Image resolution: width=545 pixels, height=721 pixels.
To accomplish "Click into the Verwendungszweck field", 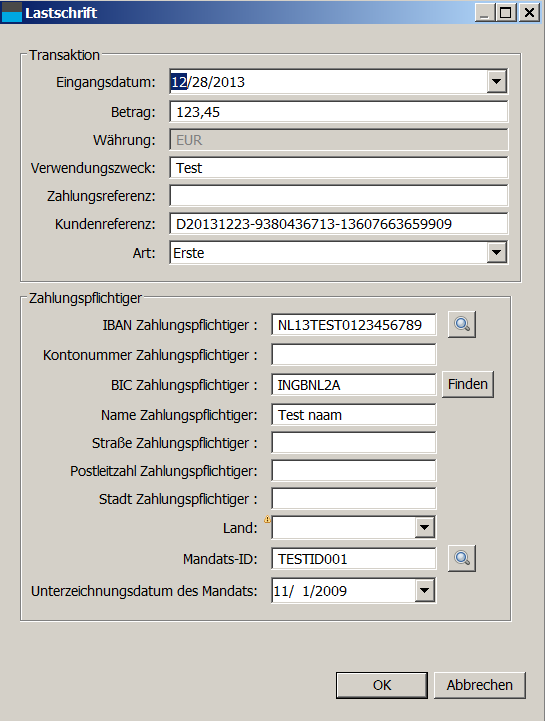I will tap(338, 168).
